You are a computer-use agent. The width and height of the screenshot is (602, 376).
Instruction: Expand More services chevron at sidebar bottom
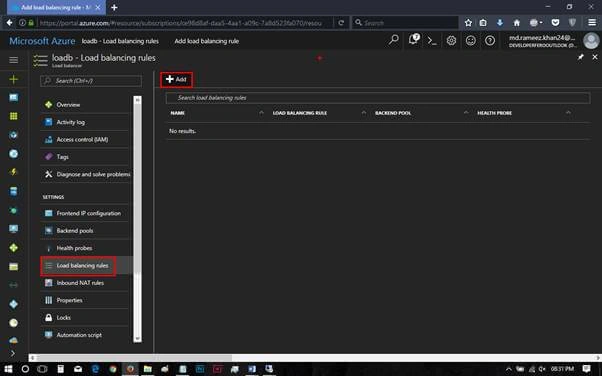tap(13, 353)
